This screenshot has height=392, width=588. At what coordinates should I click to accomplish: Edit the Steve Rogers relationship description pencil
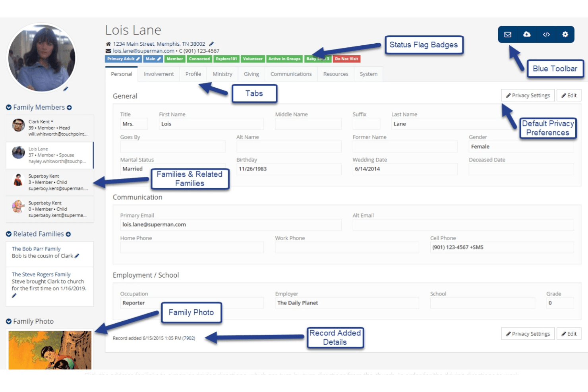[14, 295]
